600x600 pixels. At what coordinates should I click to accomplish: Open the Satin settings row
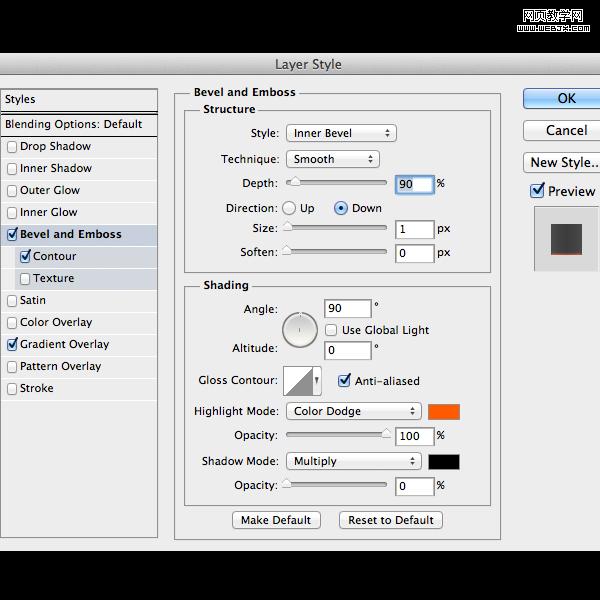pyautogui.click(x=79, y=301)
